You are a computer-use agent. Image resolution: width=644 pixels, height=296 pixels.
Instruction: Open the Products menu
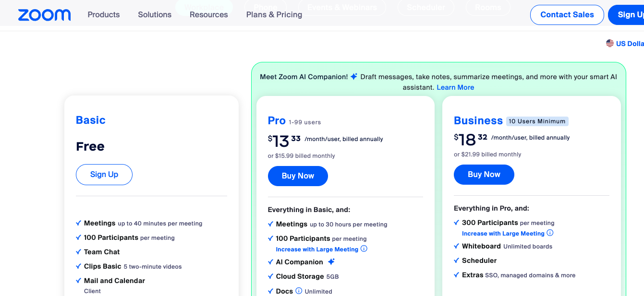[x=104, y=14]
